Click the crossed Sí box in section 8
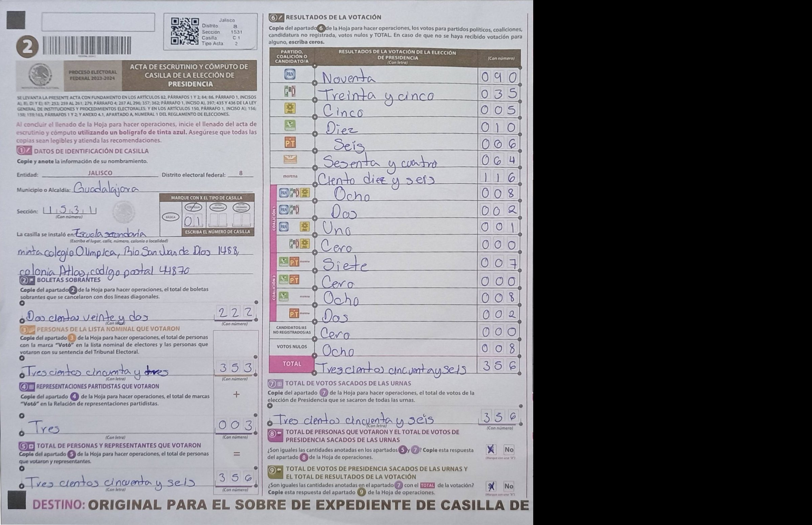 (491, 450)
